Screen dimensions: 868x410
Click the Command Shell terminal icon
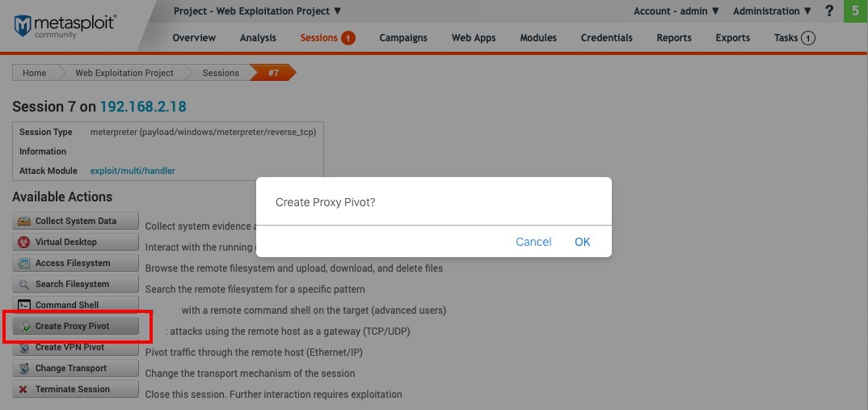click(x=24, y=305)
